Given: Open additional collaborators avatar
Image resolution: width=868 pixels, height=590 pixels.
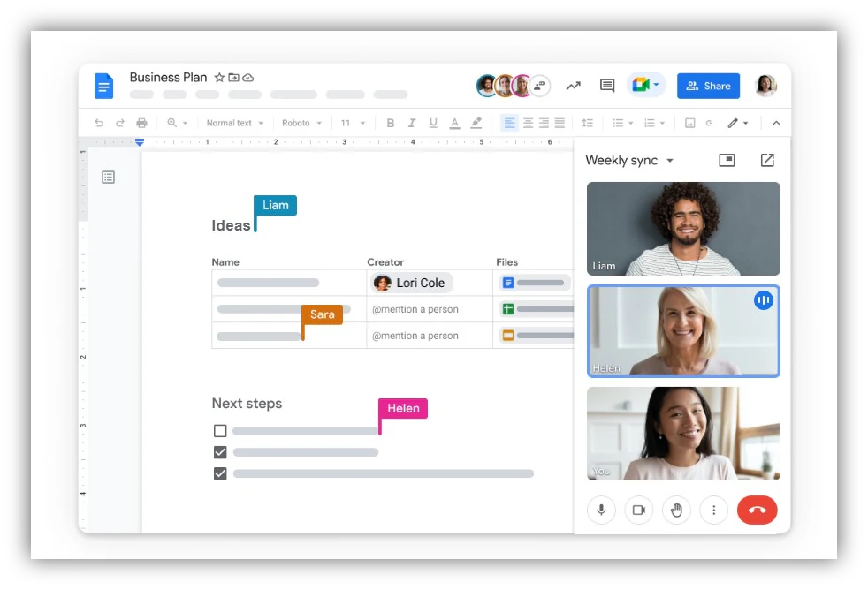Looking at the screenshot, I should pos(540,86).
